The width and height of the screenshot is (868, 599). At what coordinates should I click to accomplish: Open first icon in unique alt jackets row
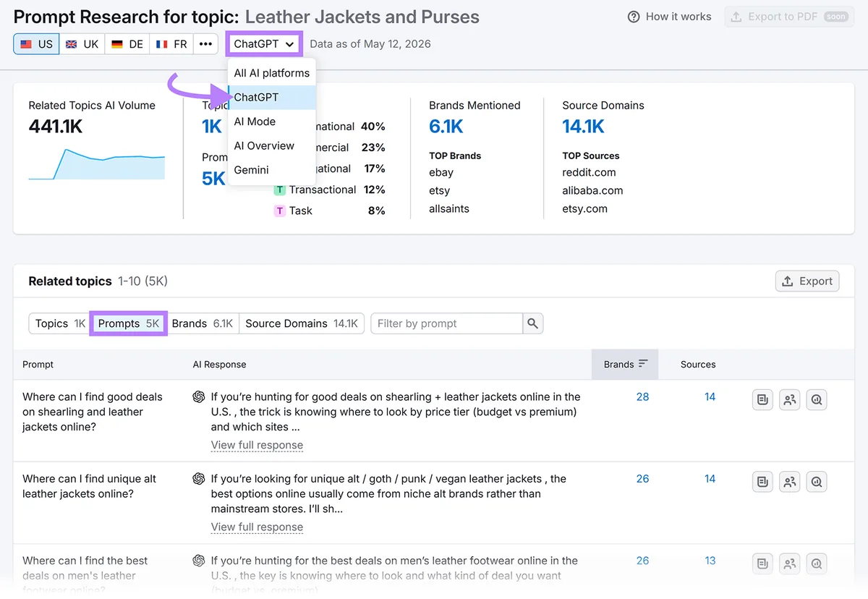click(762, 481)
